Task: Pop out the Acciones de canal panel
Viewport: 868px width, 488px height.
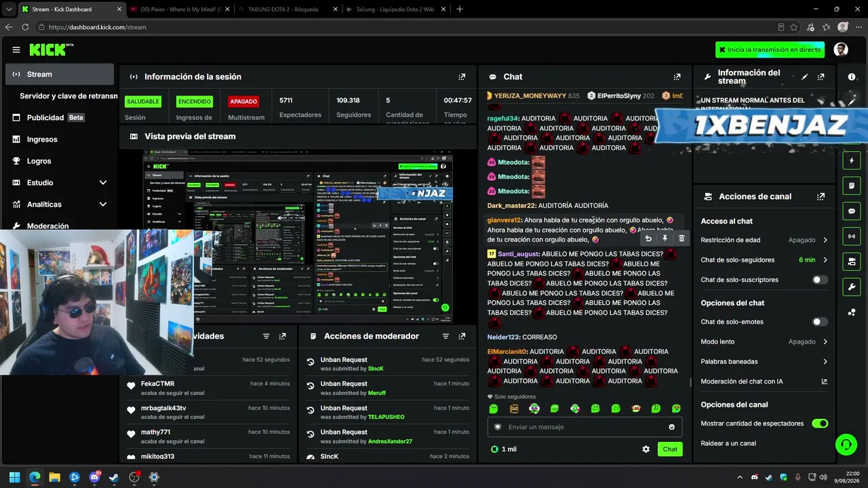Action: (x=821, y=197)
